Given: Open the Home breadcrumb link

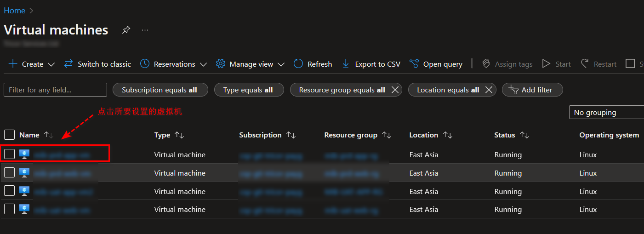Looking at the screenshot, I should 14,11.
